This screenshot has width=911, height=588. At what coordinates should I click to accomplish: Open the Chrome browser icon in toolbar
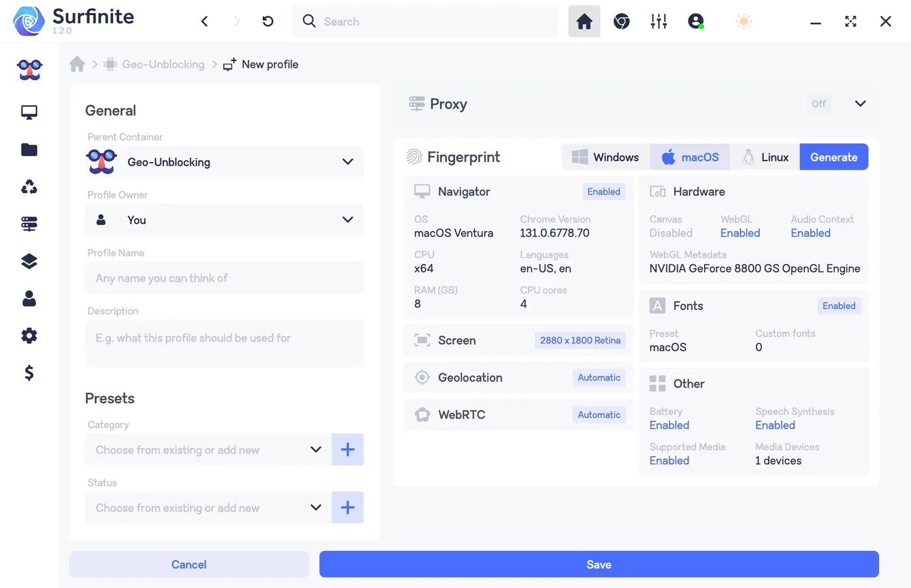coord(621,21)
